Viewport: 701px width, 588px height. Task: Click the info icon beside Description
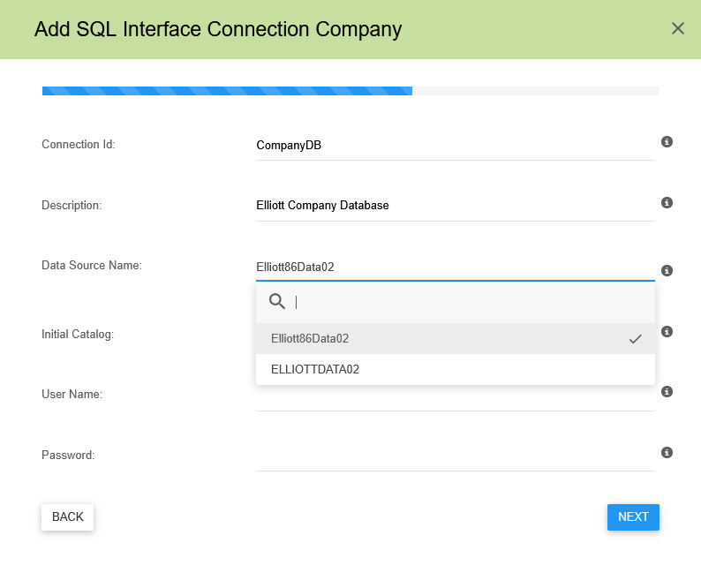tap(667, 202)
